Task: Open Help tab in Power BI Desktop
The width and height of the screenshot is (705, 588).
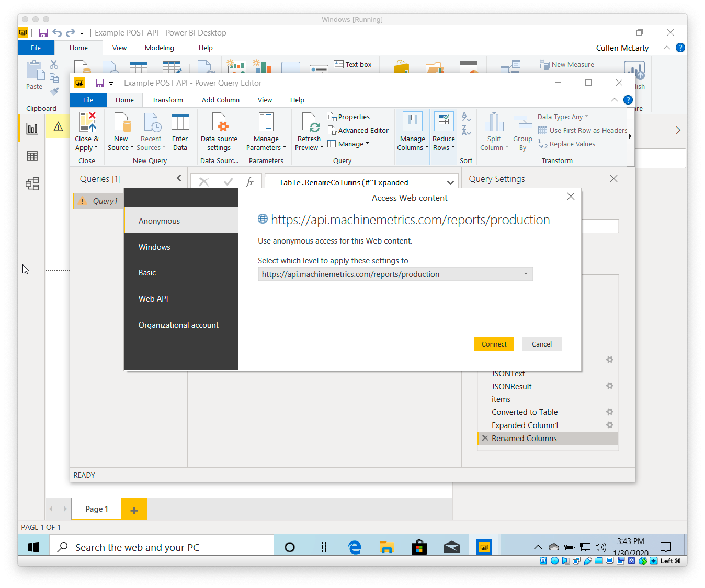Action: coord(206,48)
